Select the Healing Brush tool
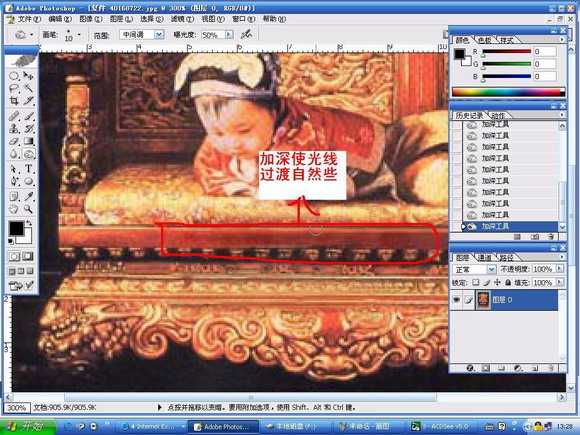Screen dimensions: 580x435 [x=14, y=116]
